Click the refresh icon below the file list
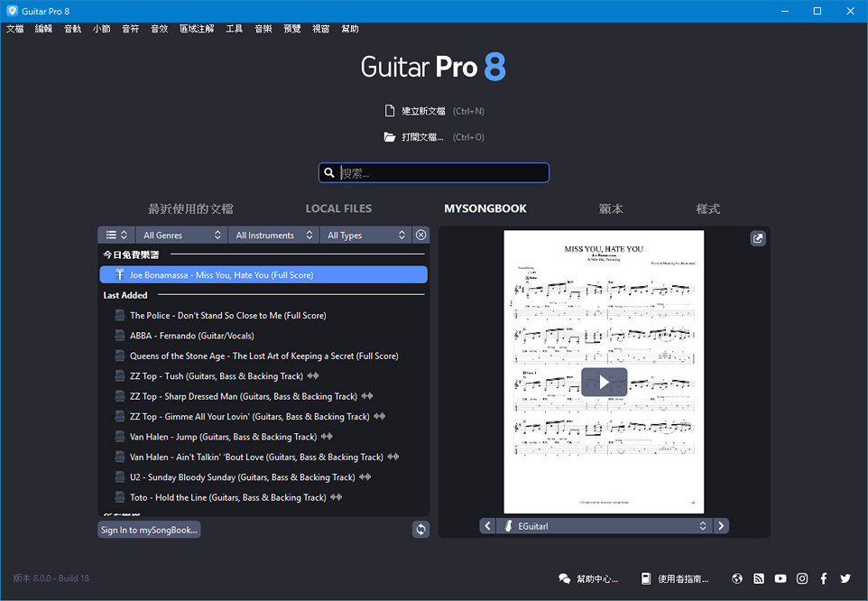This screenshot has height=601, width=868. [x=420, y=530]
